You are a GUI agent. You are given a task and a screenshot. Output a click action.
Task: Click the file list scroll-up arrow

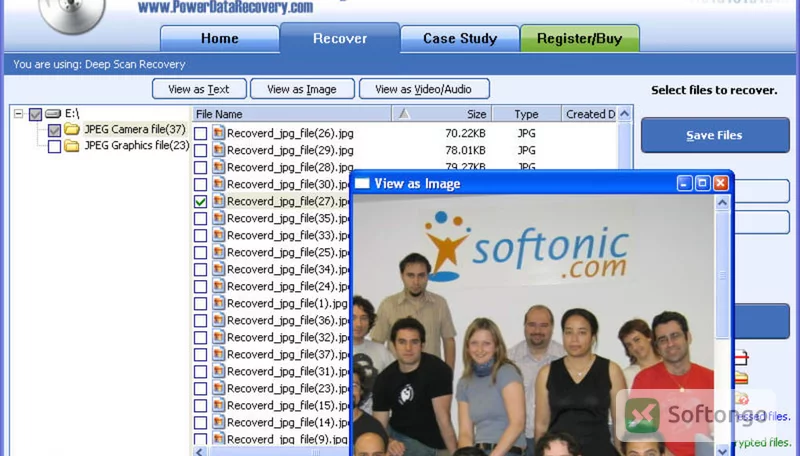[x=625, y=114]
